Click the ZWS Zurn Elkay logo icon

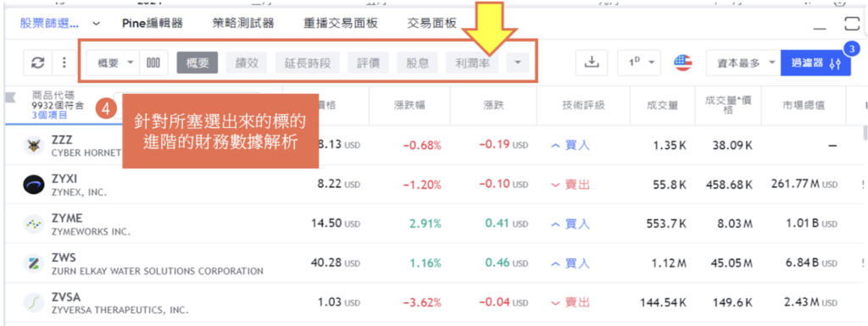(34, 263)
